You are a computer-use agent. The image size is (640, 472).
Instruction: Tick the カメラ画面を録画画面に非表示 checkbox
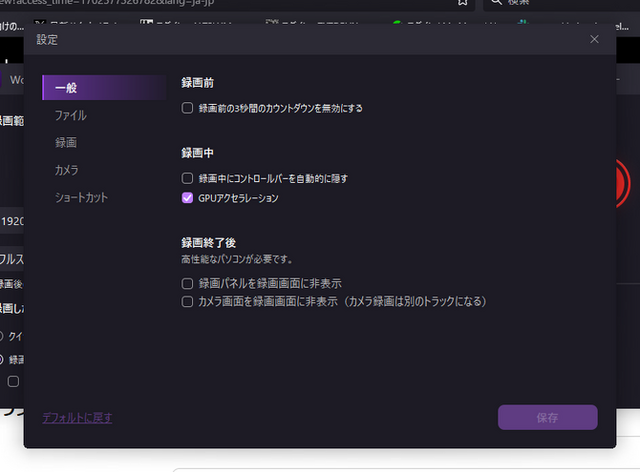187,301
